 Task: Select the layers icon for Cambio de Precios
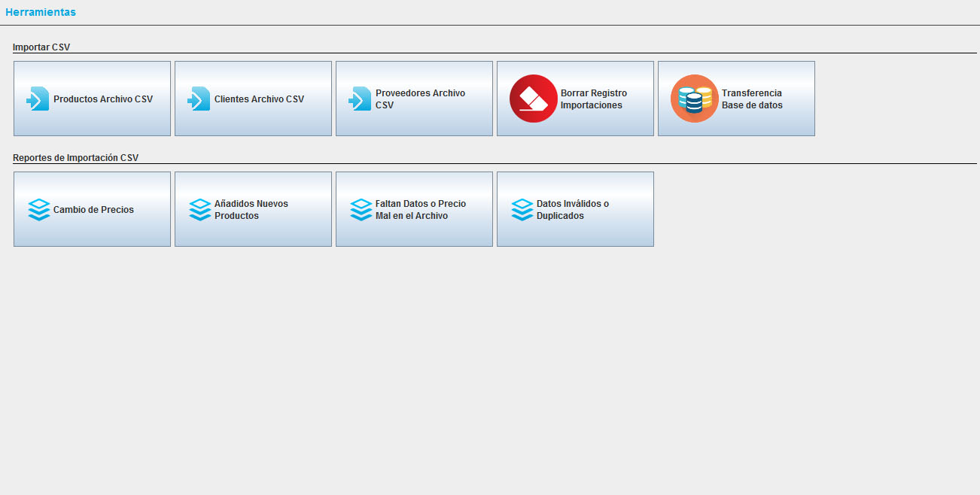38,209
